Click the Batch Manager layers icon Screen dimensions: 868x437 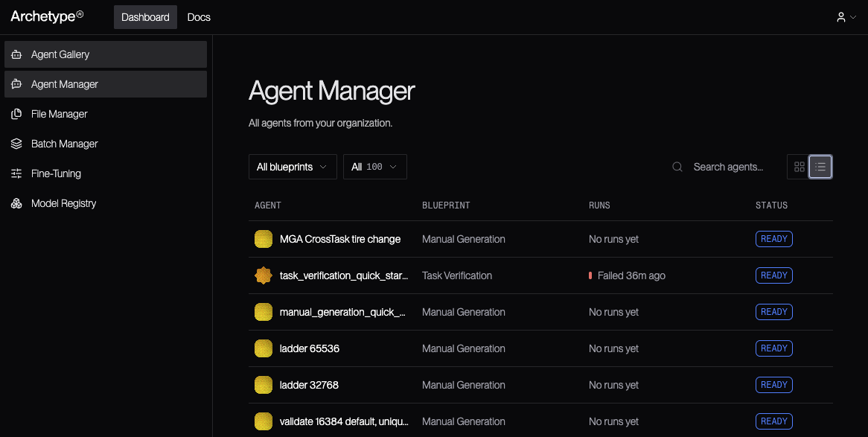point(16,144)
